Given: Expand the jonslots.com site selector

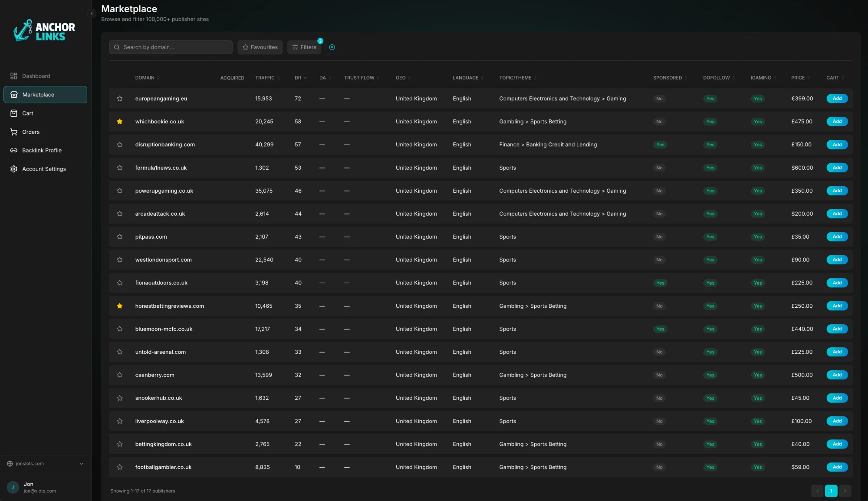Looking at the screenshot, I should pos(45,464).
